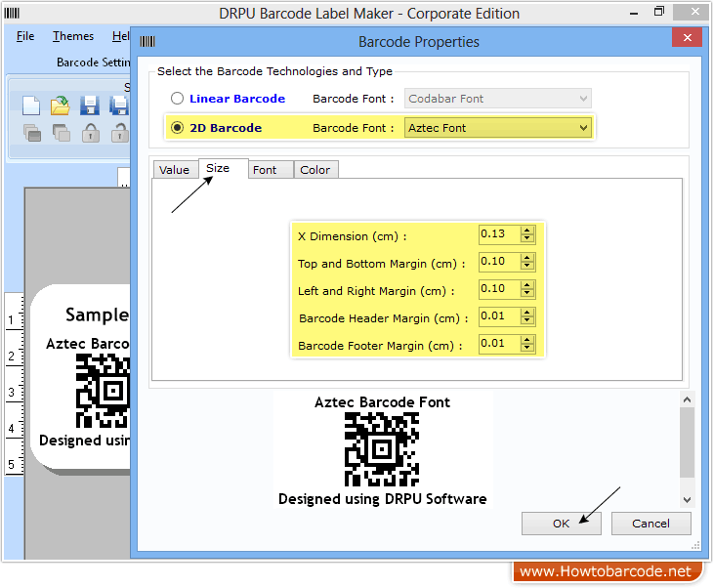This screenshot has height=588, width=713.
Task: Open the Aztec Font dropdown
Action: point(498,128)
